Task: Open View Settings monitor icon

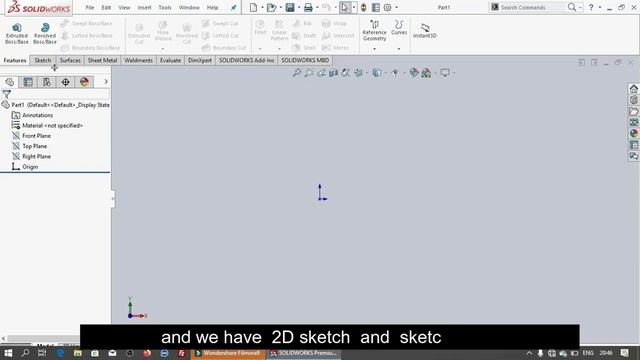Action: tap(445, 73)
